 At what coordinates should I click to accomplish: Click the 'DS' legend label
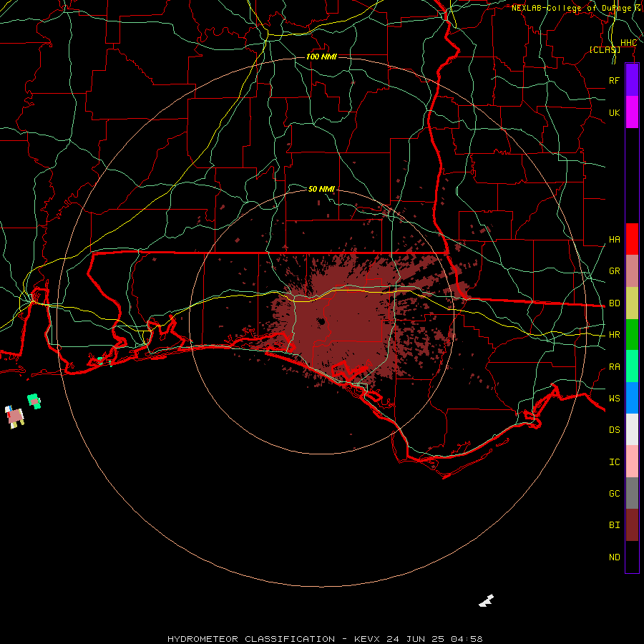(x=614, y=430)
